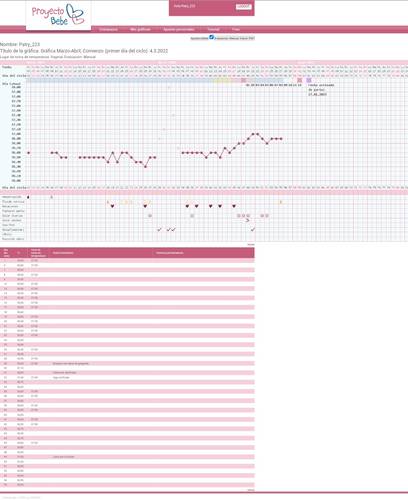Select the lowest temperature point on the curve
Image resolution: width=408 pixels, height=500 pixels.
[x=145, y=167]
